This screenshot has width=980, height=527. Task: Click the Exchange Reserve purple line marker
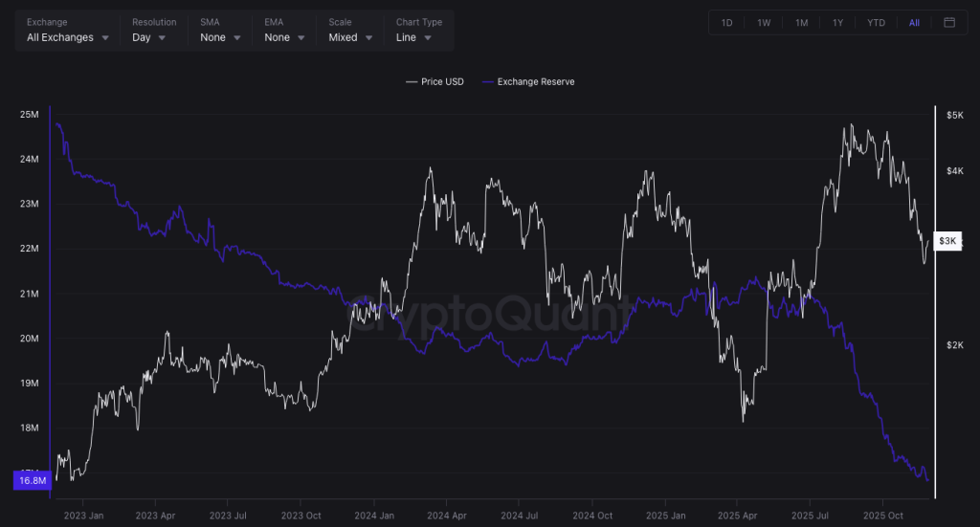488,82
